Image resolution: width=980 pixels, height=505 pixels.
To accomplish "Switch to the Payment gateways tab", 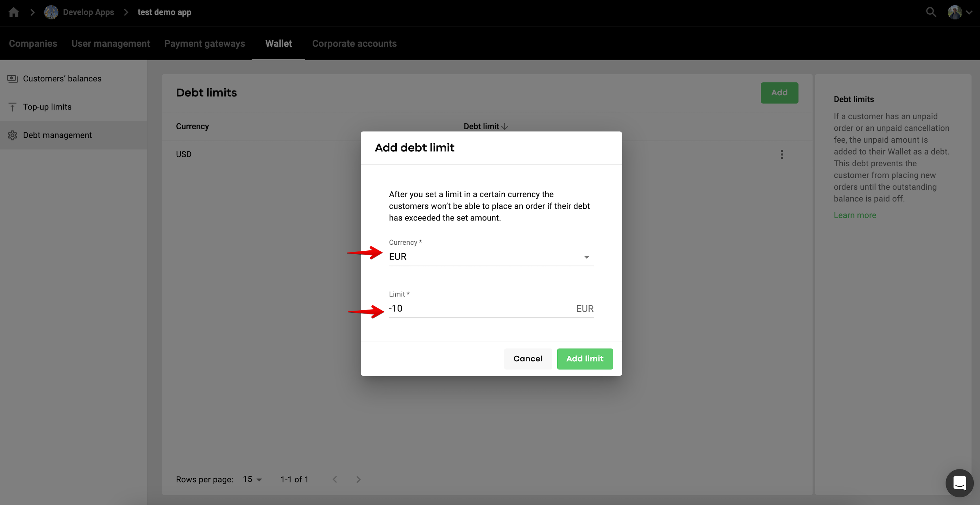I will 204,44.
